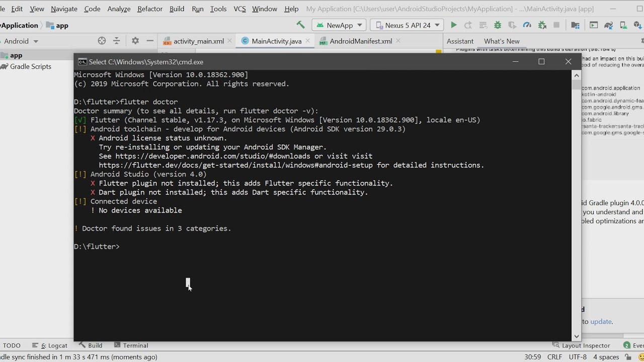The height and width of the screenshot is (362, 644).
Task: Click the 4 spaces indent indicator
Action: (x=606, y=357)
